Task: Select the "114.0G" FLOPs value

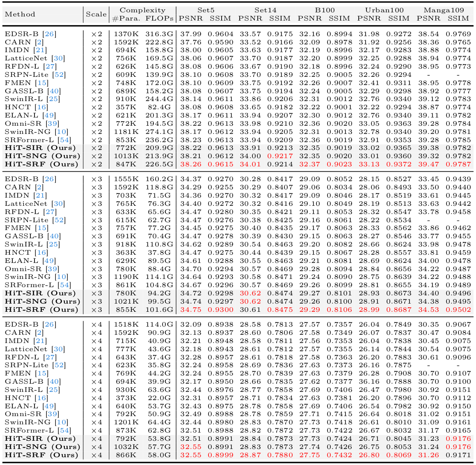Action: 159,325
